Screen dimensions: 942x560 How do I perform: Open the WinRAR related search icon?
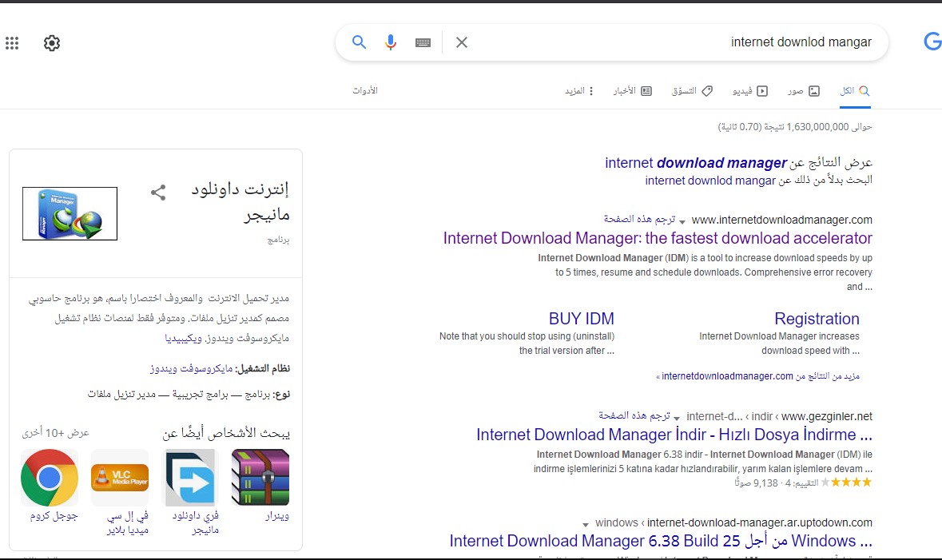click(x=260, y=478)
